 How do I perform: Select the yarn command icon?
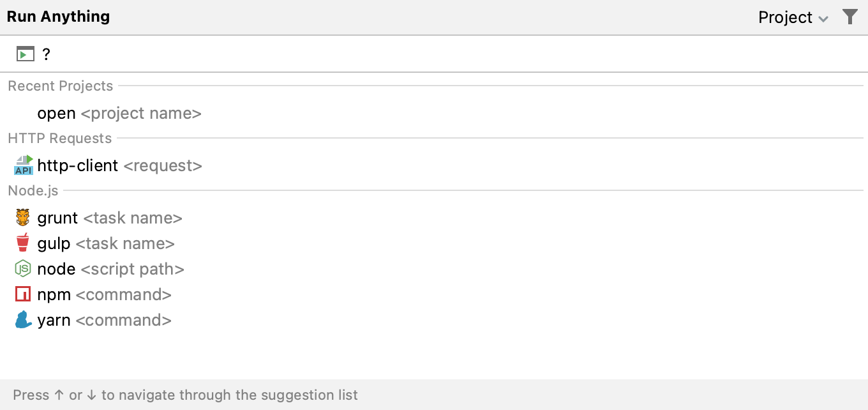tap(22, 320)
